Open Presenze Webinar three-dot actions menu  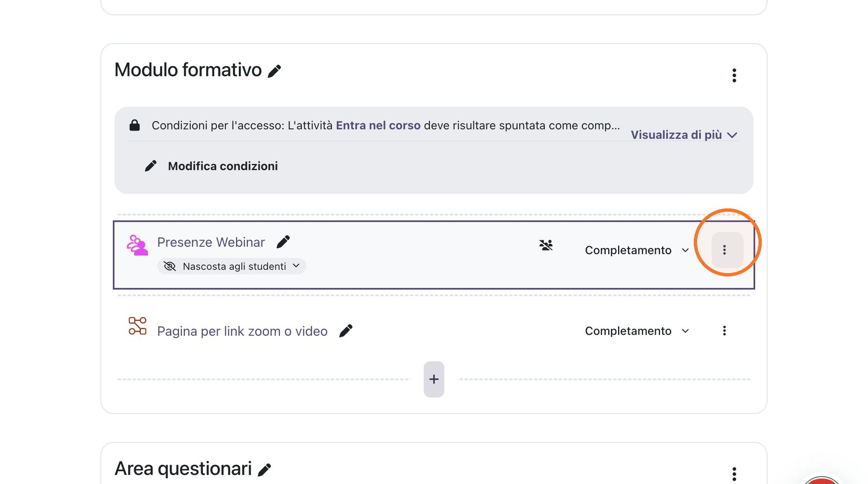pyautogui.click(x=724, y=250)
